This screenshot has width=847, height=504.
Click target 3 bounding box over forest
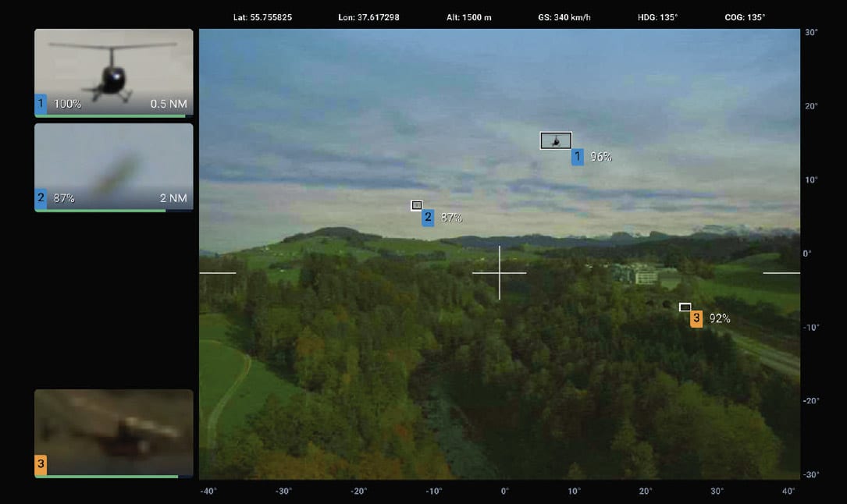click(685, 307)
